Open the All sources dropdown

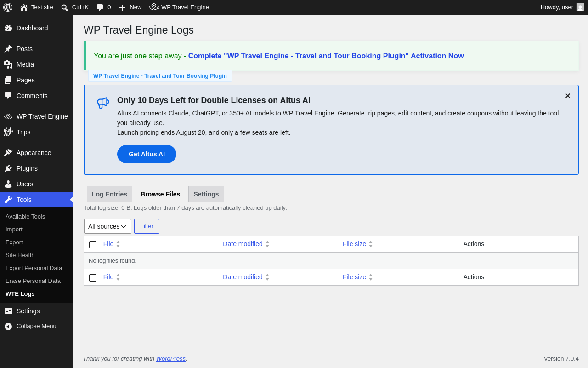[107, 226]
